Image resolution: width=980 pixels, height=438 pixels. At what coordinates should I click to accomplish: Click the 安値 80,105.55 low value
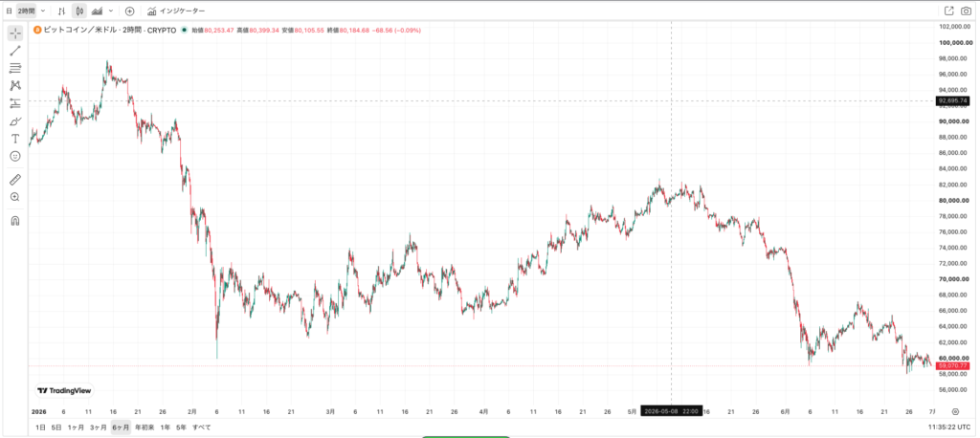click(303, 30)
